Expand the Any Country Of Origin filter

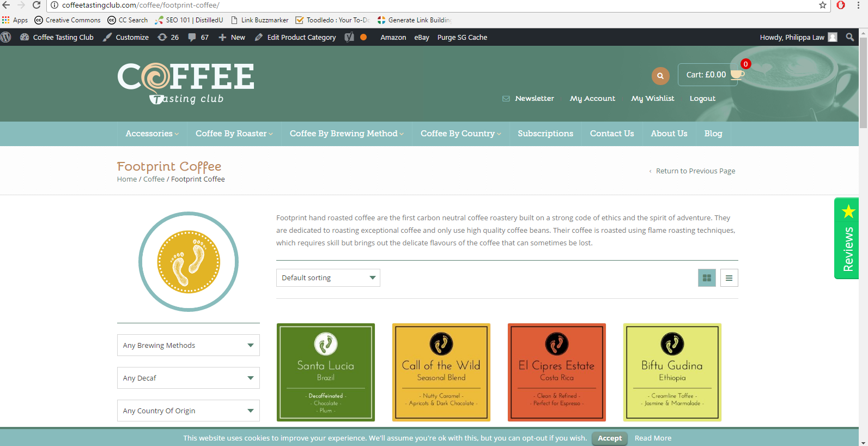(x=189, y=411)
